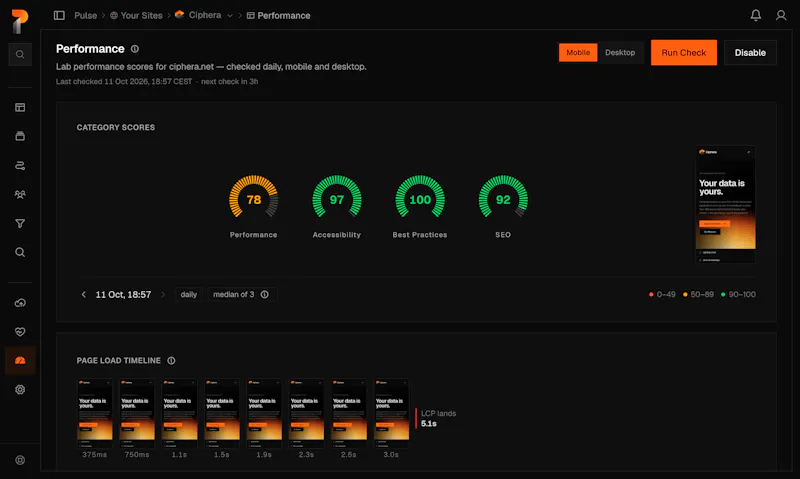Image resolution: width=800 pixels, height=479 pixels.
Task: Go to next check date arrow
Action: (x=163, y=294)
